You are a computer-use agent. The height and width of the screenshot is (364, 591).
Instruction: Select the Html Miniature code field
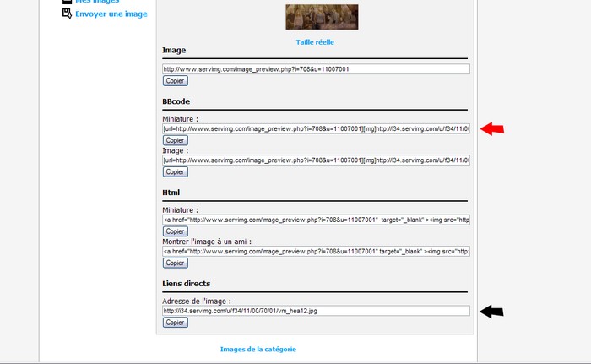coord(317,220)
